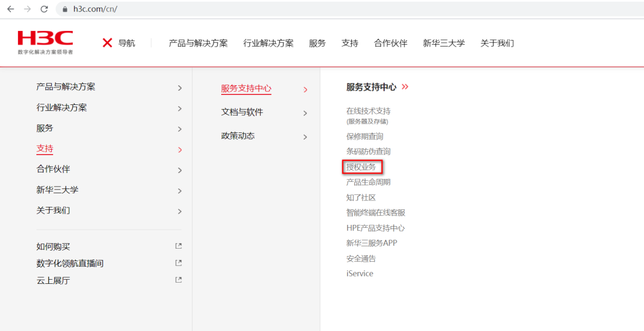Viewport: 644px width, 331px height.
Task: Open external link icon for 数字化领航直播间
Action: [178, 263]
